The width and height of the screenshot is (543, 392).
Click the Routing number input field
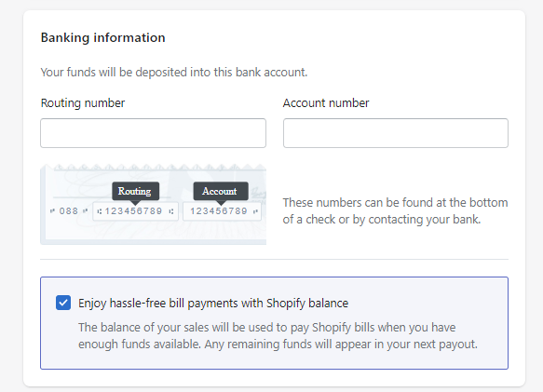pyautogui.click(x=153, y=133)
